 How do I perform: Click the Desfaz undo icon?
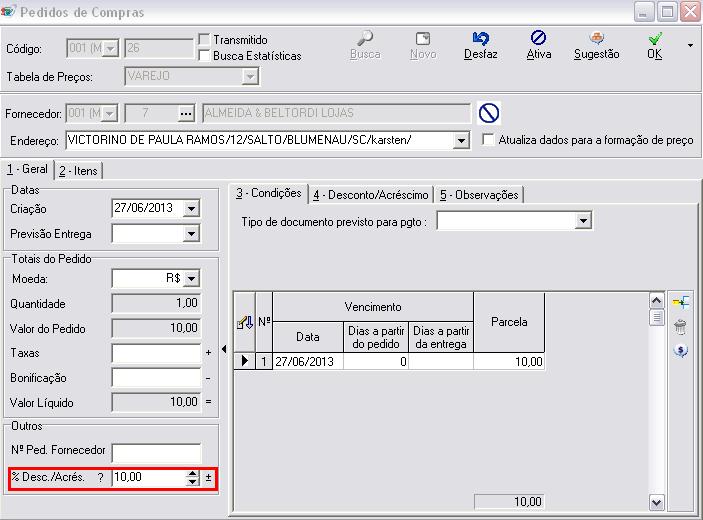481,40
